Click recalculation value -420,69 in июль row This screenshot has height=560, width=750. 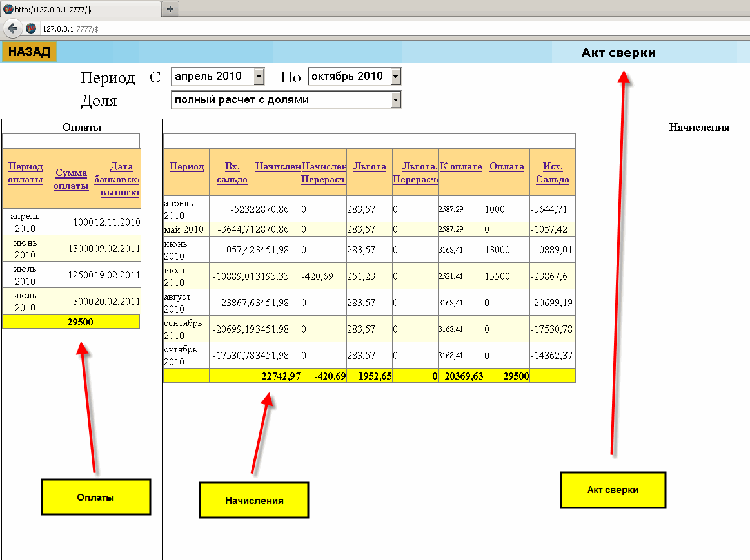click(324, 276)
